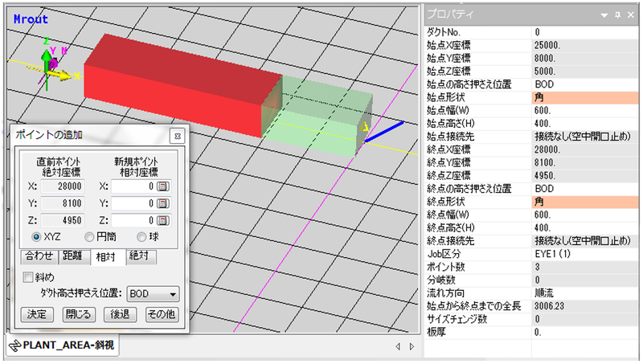Close the ポイントの追加 dialog with X icon
The image size is (643, 364).
point(177,135)
